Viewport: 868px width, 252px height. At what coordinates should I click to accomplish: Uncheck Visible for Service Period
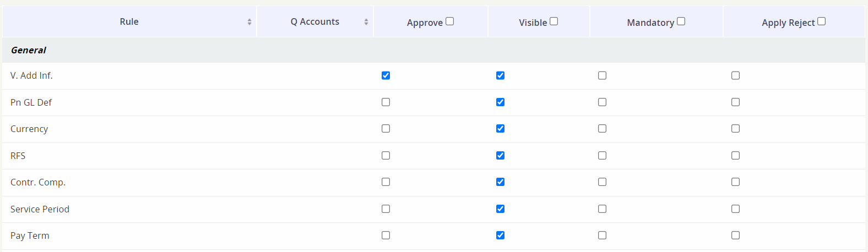500,209
